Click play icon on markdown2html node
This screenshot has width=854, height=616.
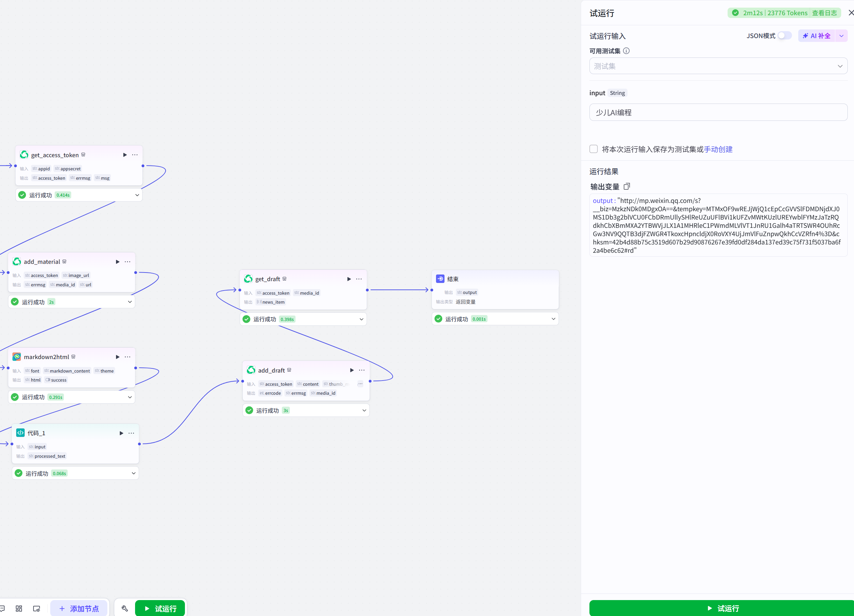tap(117, 357)
